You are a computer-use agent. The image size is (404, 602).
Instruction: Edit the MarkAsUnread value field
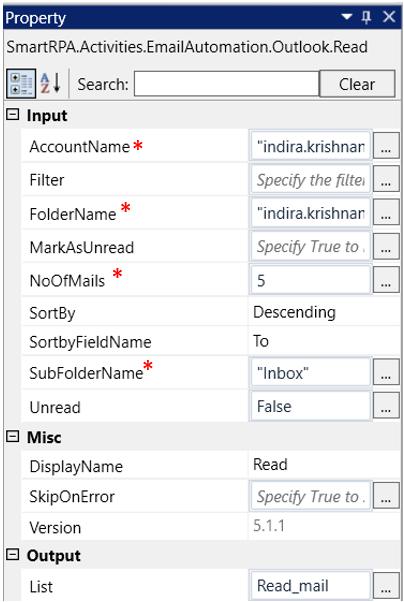tap(311, 246)
